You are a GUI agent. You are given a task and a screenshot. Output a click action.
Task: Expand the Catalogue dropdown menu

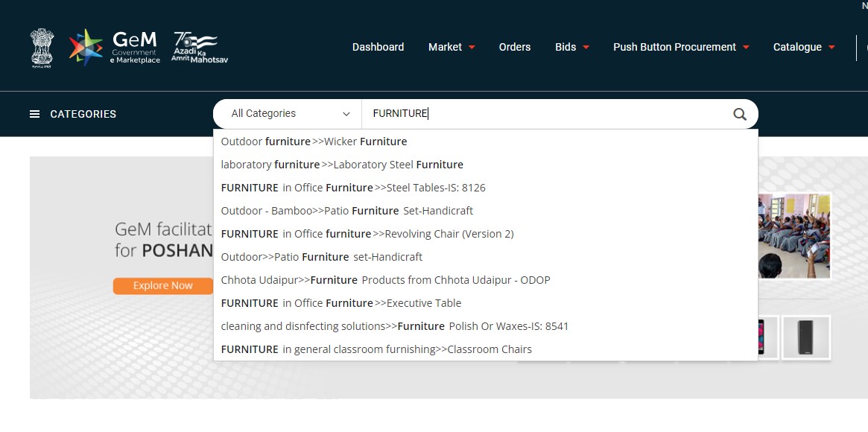tap(799, 47)
